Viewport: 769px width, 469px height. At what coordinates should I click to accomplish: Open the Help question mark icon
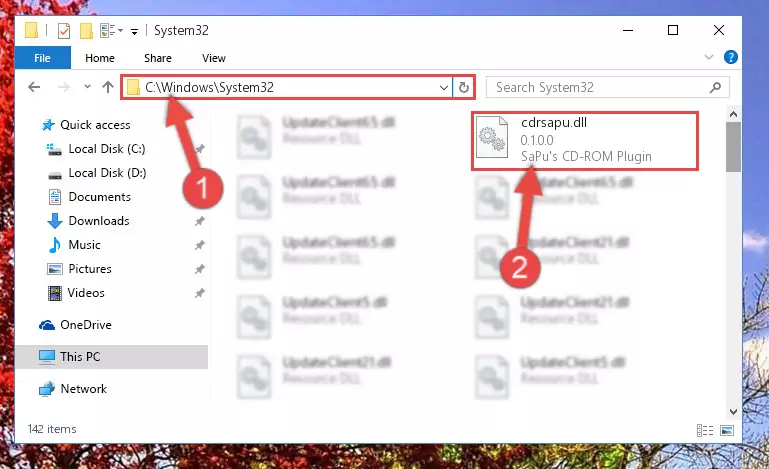click(730, 57)
